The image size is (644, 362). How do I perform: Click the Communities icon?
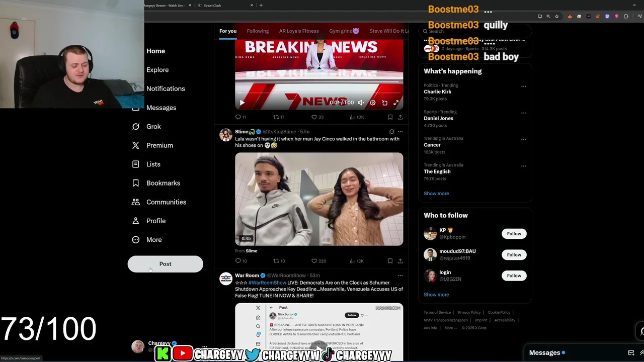(x=135, y=202)
